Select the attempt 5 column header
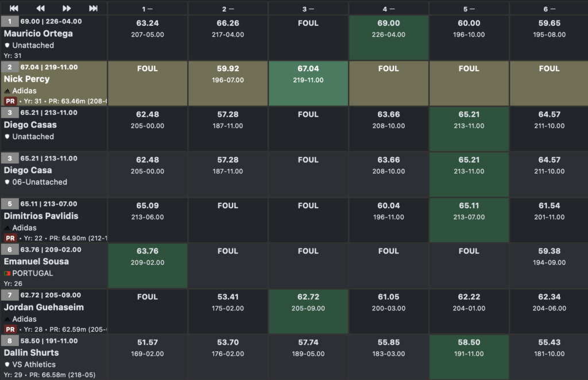This screenshot has width=588, height=380. (469, 9)
